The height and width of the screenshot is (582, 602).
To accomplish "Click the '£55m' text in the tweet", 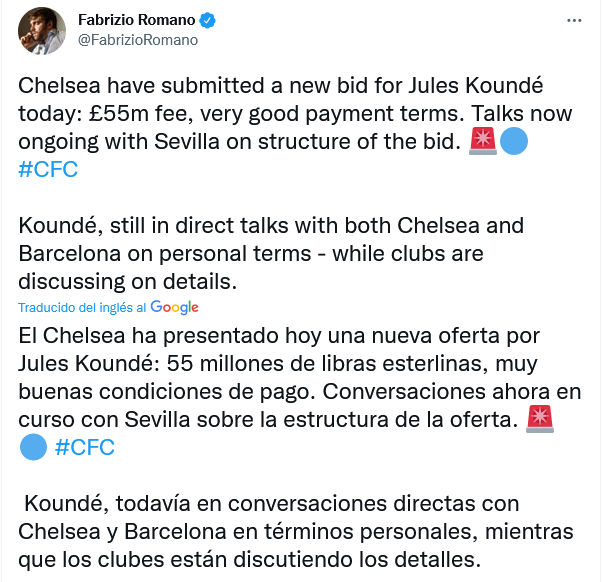I will pyautogui.click(x=119, y=114).
